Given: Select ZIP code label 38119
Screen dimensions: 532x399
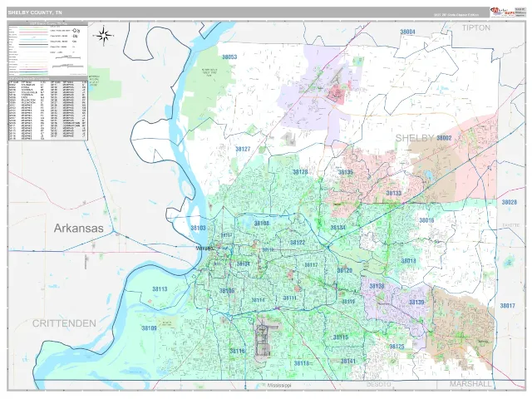Looking at the screenshot, I should pos(348,301).
